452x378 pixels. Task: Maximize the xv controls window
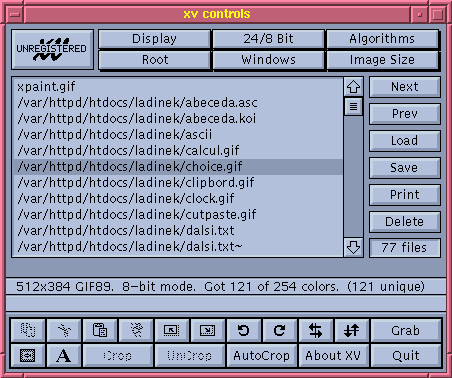tap(437, 14)
